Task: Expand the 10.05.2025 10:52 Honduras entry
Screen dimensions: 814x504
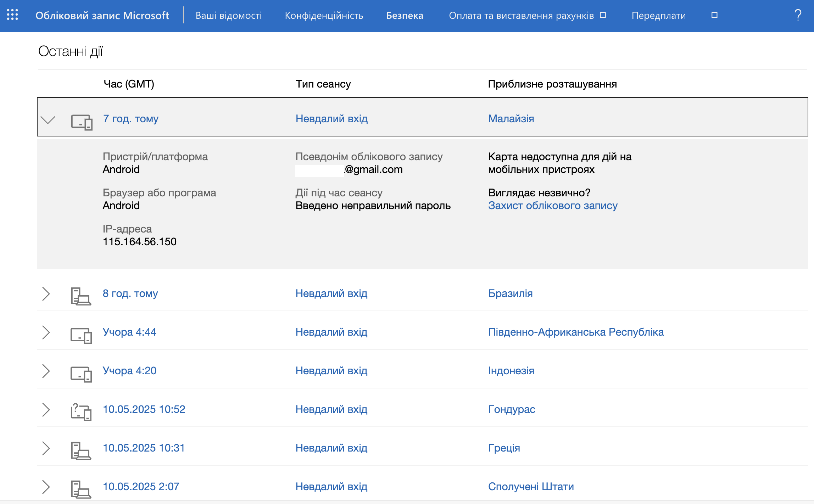Action: click(x=46, y=410)
